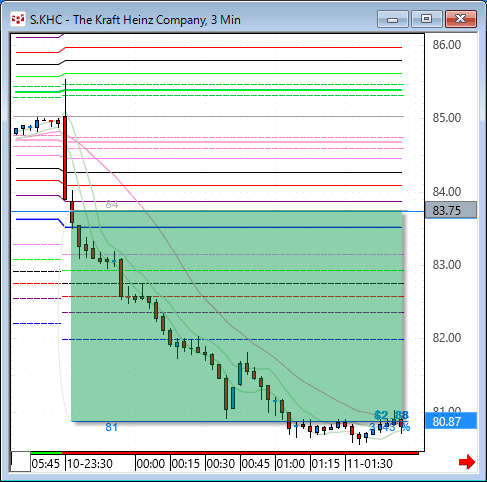The height and width of the screenshot is (482, 487).
Task: Click the blue 81 target level label
Action: pos(111,427)
